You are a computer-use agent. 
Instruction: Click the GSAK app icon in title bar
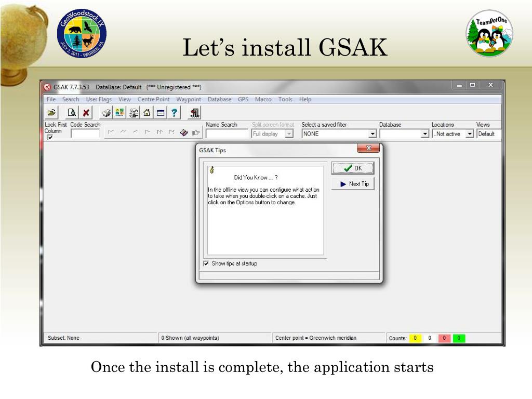click(47, 87)
